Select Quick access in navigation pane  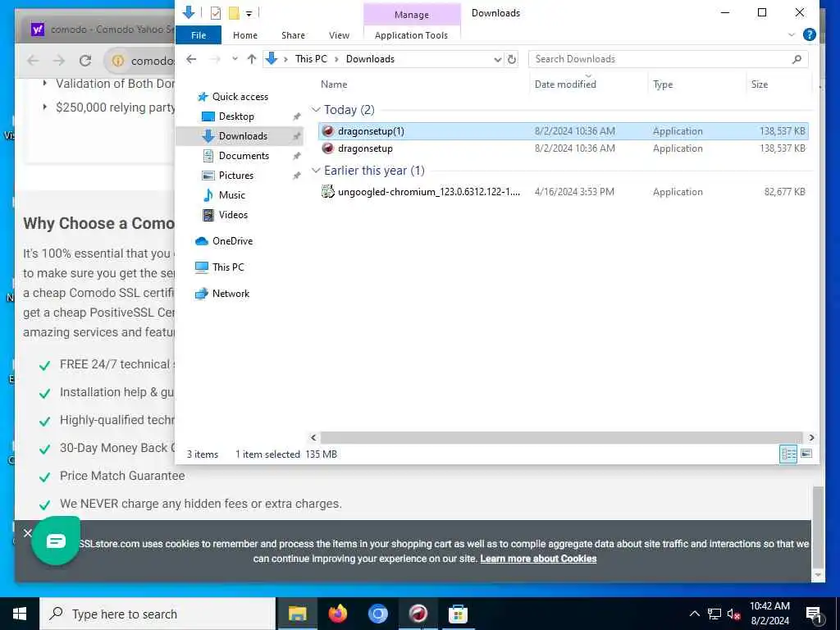click(x=240, y=97)
